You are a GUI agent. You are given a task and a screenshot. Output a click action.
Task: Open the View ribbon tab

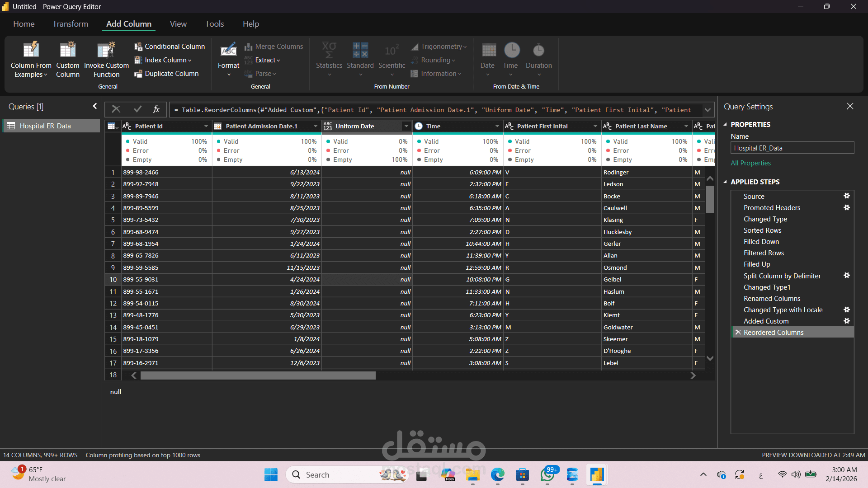178,24
